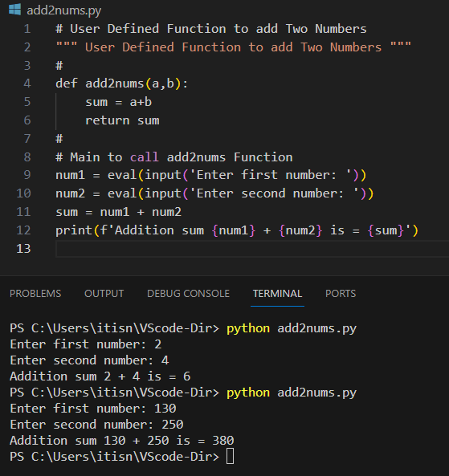Image resolution: width=449 pixels, height=476 pixels.
Task: Click line number 4 in gutter
Action: pyautogui.click(x=27, y=83)
